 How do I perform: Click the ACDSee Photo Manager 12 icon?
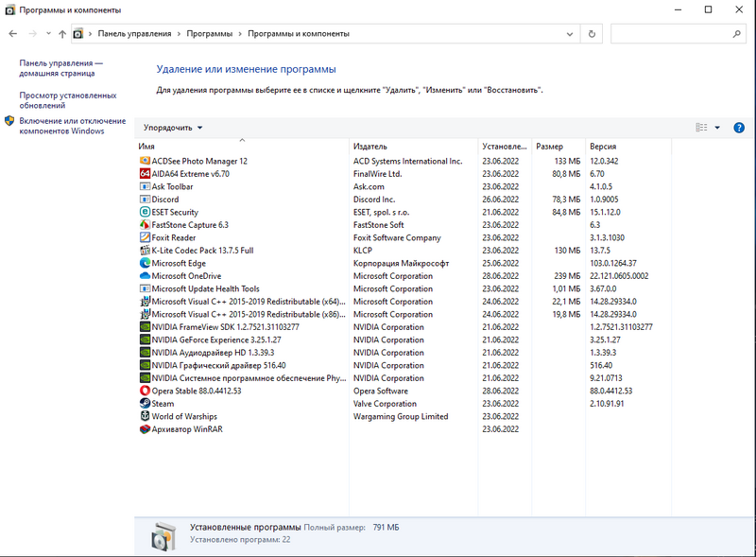(x=145, y=161)
